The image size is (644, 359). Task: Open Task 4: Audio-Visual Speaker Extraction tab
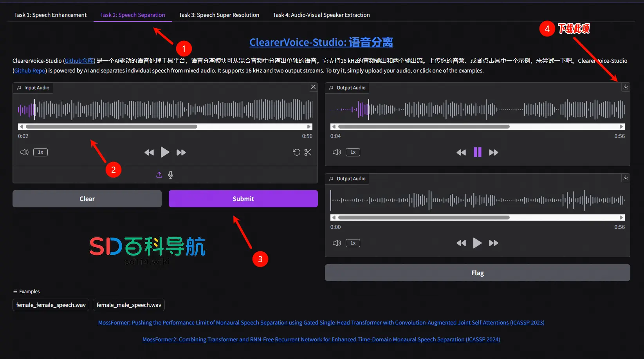tap(321, 15)
